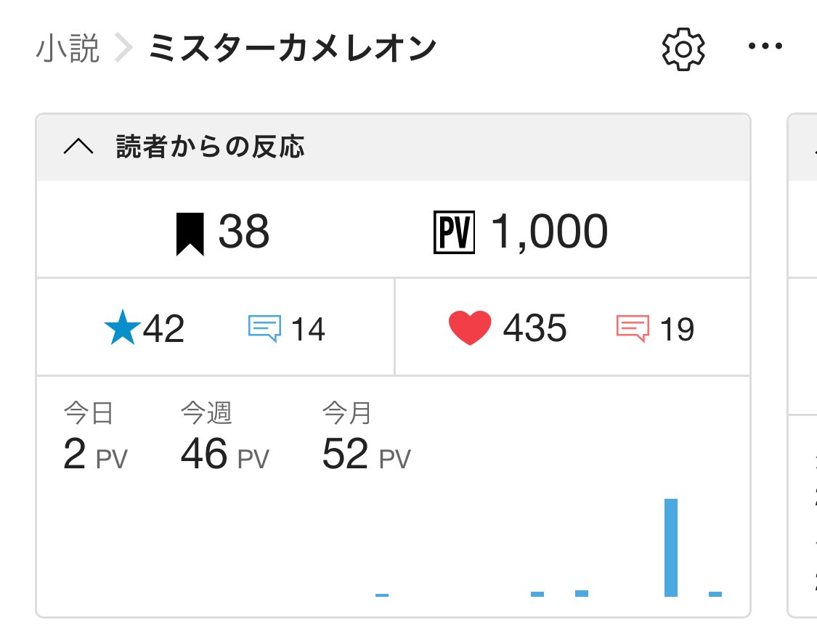This screenshot has height=644, width=817.
Task: Click the 1,000 total page views number
Action: point(550,233)
